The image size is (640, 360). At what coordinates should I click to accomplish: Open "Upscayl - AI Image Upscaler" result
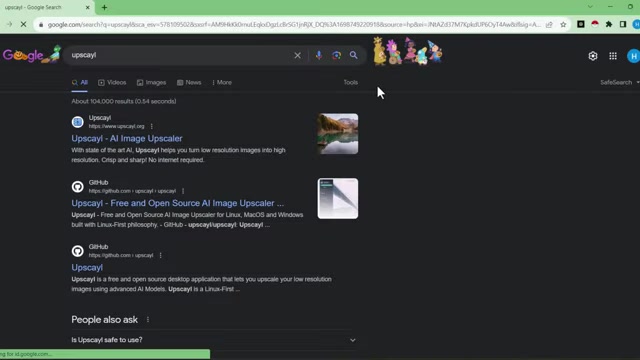tap(127, 138)
